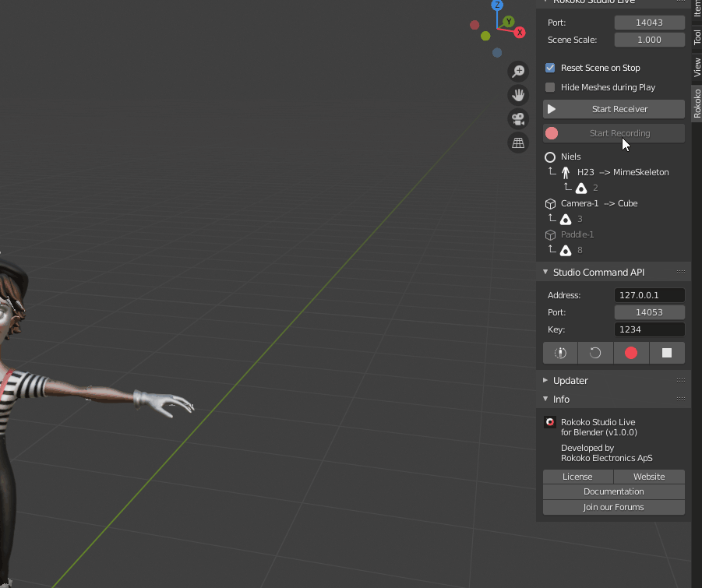The image size is (702, 588).
Task: Disable Reset Scene on Stop checkbox
Action: [550, 68]
